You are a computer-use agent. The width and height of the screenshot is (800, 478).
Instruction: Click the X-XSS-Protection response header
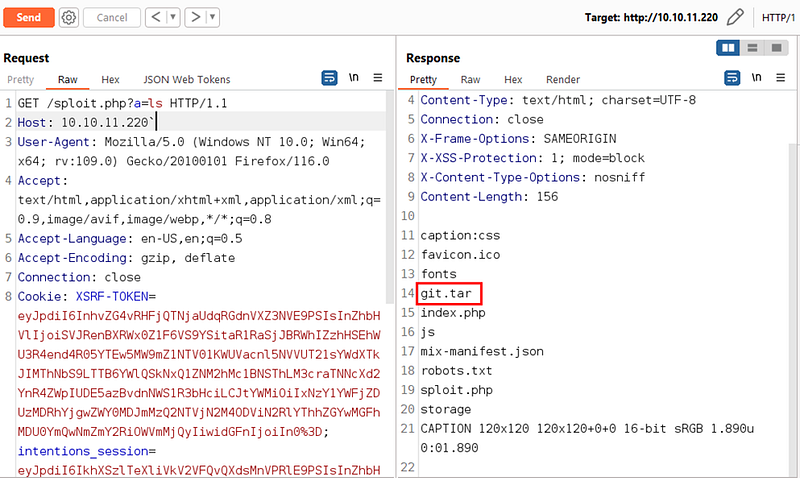tap(533, 158)
